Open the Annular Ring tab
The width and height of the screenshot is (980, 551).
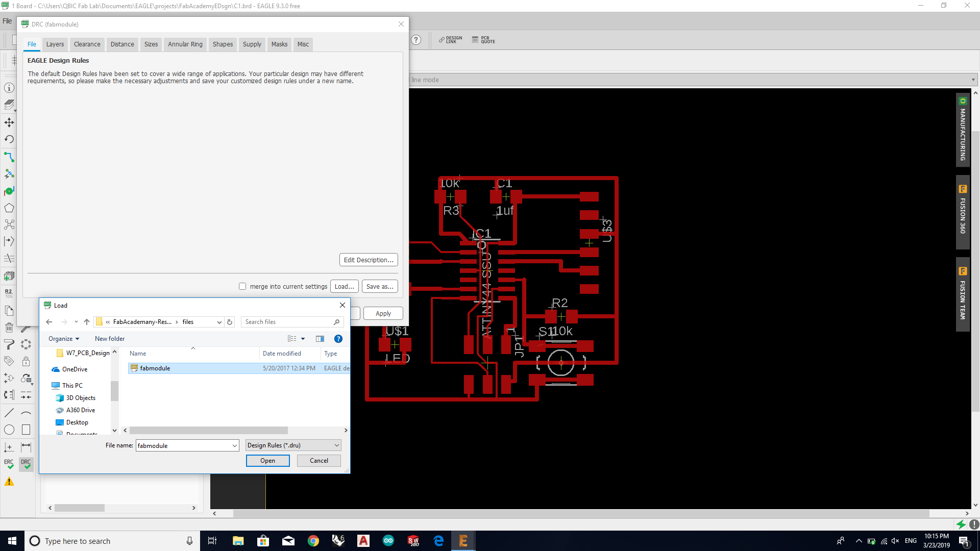tap(185, 44)
